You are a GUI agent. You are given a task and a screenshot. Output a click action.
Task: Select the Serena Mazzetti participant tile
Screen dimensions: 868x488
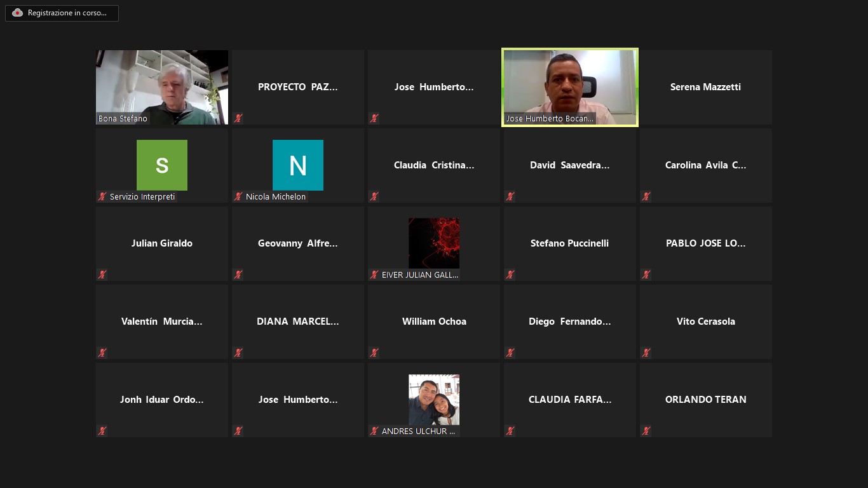click(705, 87)
